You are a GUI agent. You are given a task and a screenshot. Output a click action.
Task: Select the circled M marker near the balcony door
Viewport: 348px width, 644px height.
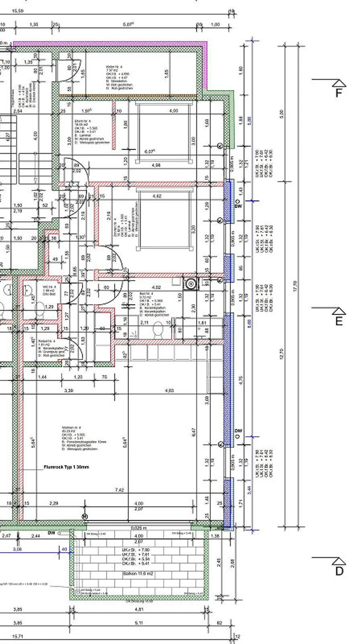point(85,516)
